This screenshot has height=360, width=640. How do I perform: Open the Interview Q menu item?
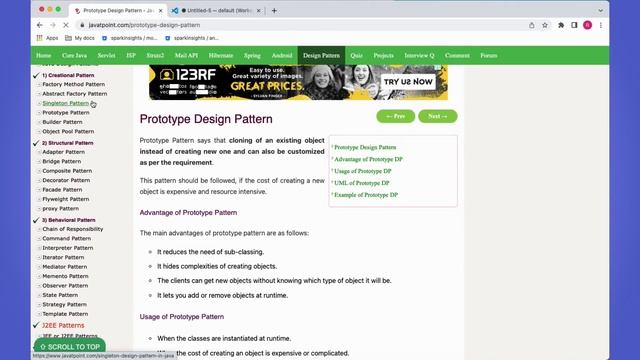tap(419, 56)
